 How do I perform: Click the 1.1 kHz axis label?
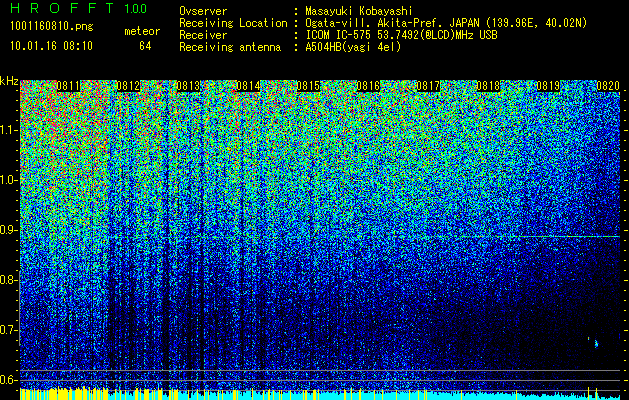coord(9,130)
